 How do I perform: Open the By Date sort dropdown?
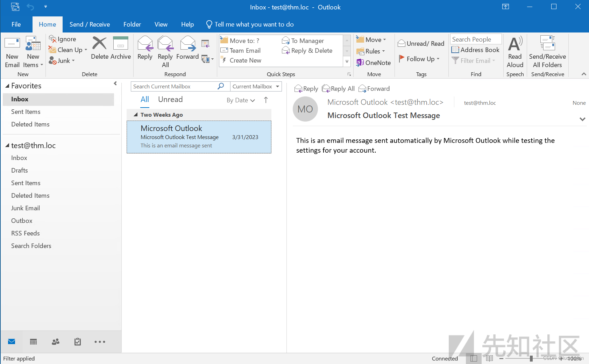pyautogui.click(x=241, y=100)
